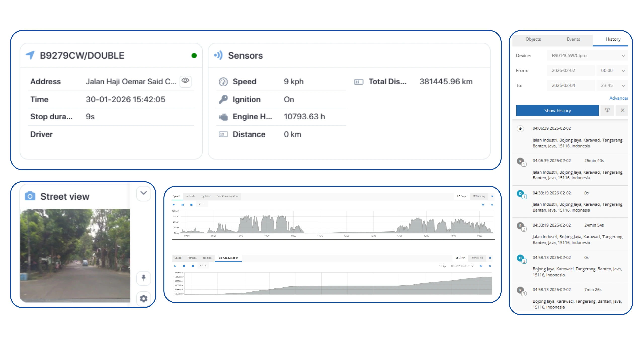
Task: Click the play button in the upper graph
Action: click(174, 205)
